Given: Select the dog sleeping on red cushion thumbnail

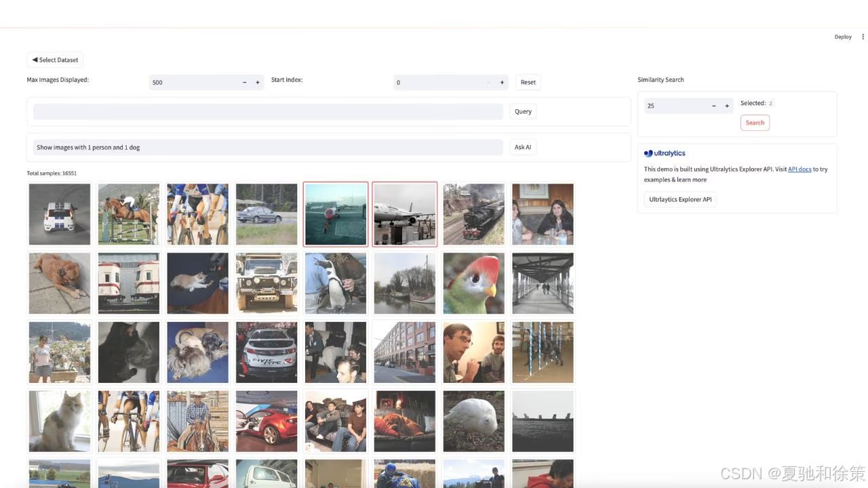Looking at the screenshot, I should (x=405, y=421).
